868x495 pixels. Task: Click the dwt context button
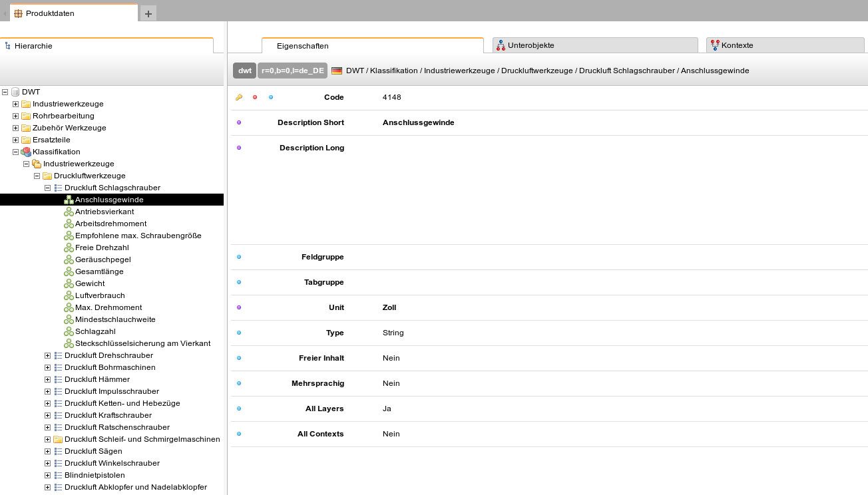(244, 71)
